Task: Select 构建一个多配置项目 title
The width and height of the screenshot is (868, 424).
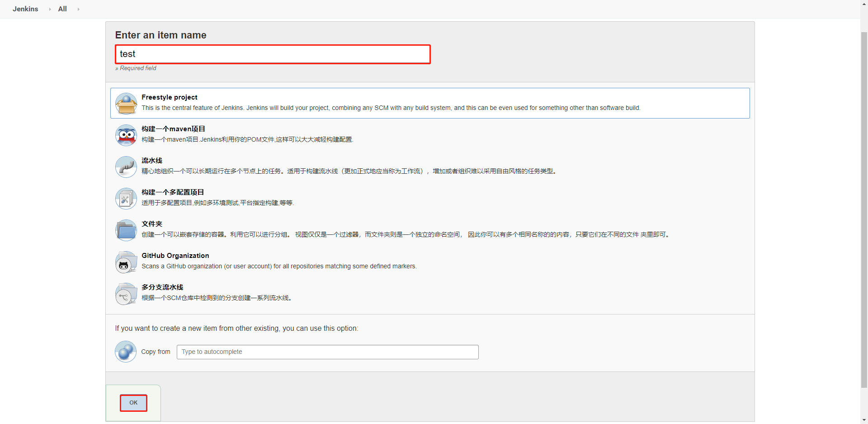Action: tap(173, 192)
